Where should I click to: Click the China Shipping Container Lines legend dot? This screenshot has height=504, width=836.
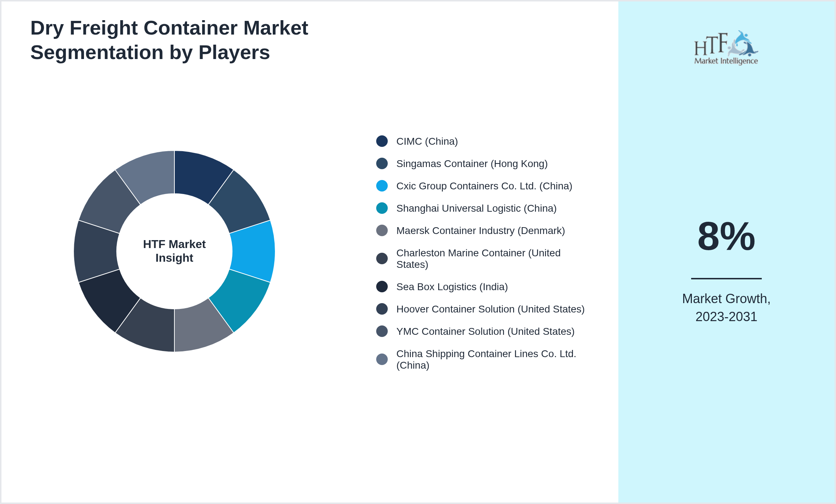click(382, 359)
